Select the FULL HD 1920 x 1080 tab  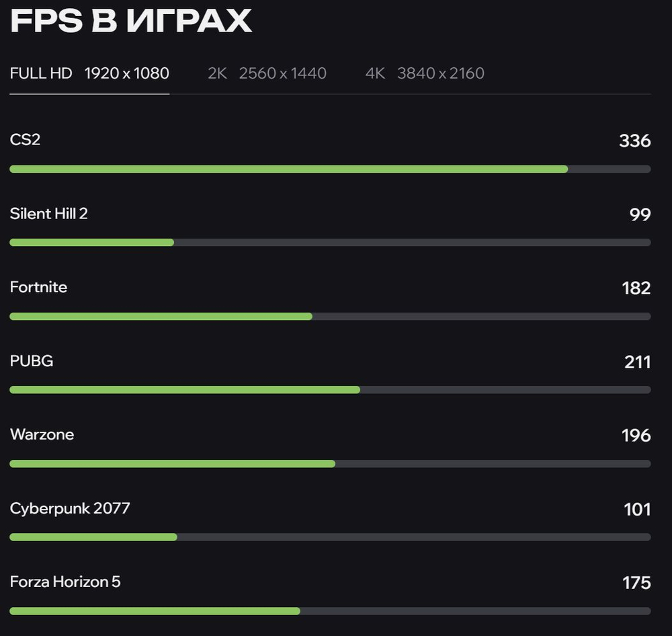pos(89,73)
